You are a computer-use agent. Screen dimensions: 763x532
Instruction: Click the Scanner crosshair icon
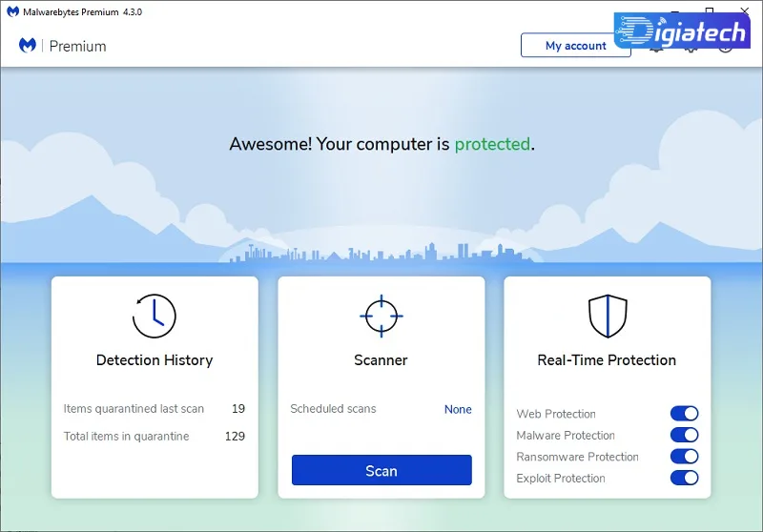[x=381, y=317]
